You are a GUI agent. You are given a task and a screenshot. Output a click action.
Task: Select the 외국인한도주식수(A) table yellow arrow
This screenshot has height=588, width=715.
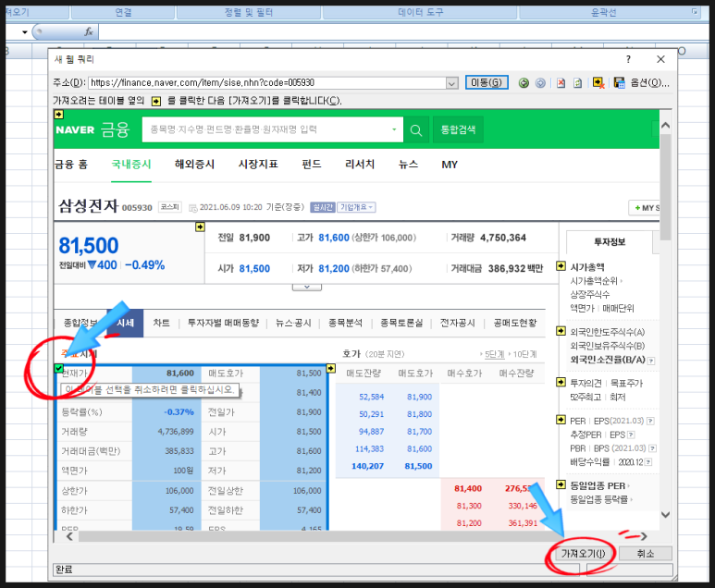(561, 331)
